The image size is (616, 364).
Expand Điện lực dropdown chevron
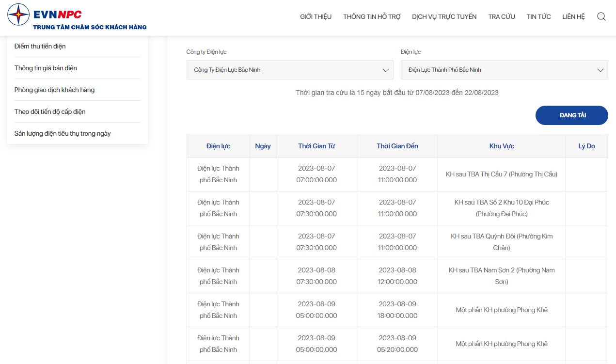tap(600, 70)
